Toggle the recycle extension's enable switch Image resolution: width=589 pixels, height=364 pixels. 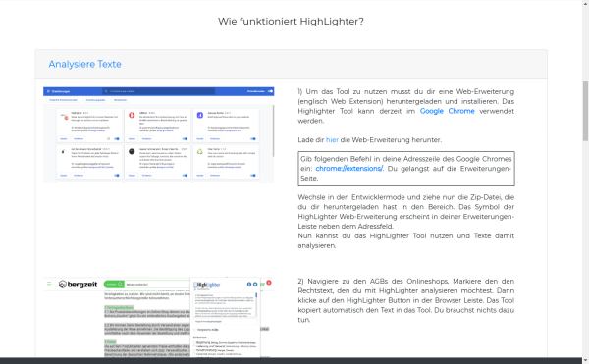(x=253, y=176)
